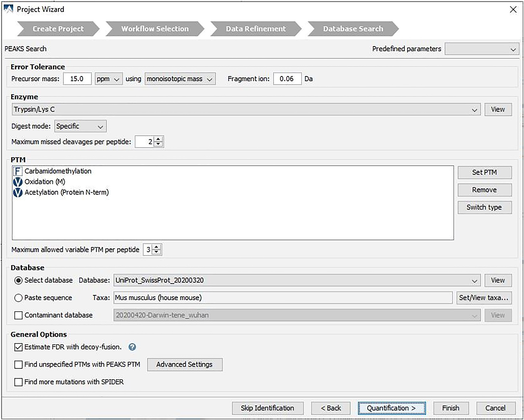Click the Fragment ion tolerance field
Viewport: 524px width, 420px height.
tap(287, 79)
